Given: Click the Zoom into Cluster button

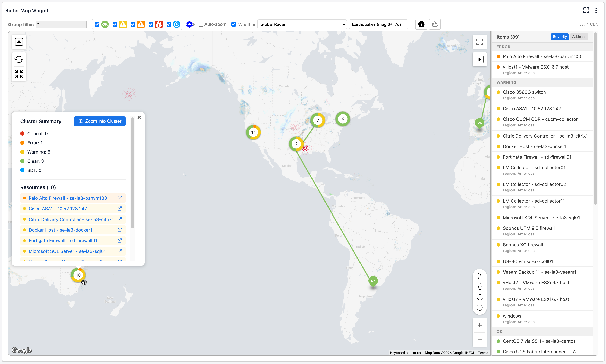Looking at the screenshot, I should tap(100, 121).
